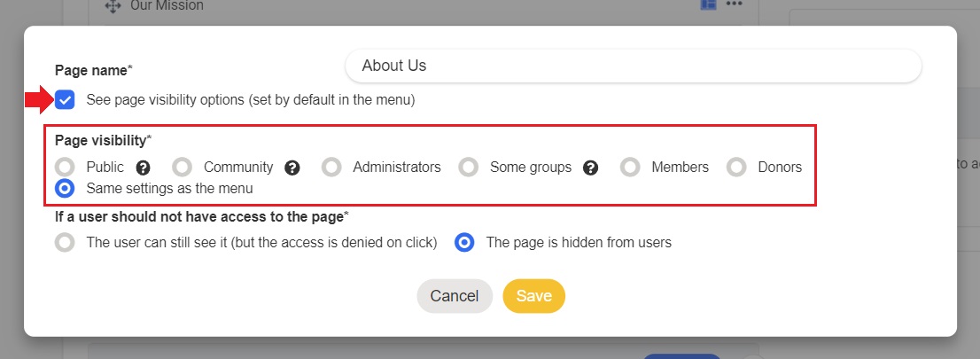980x359 pixels.
Task: Select 'The page is hidden from users'
Action: point(465,242)
